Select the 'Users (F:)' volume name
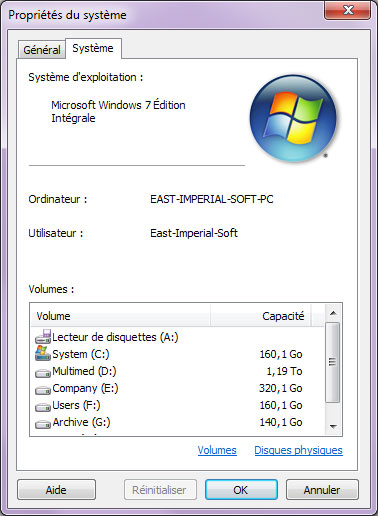 [x=76, y=405]
